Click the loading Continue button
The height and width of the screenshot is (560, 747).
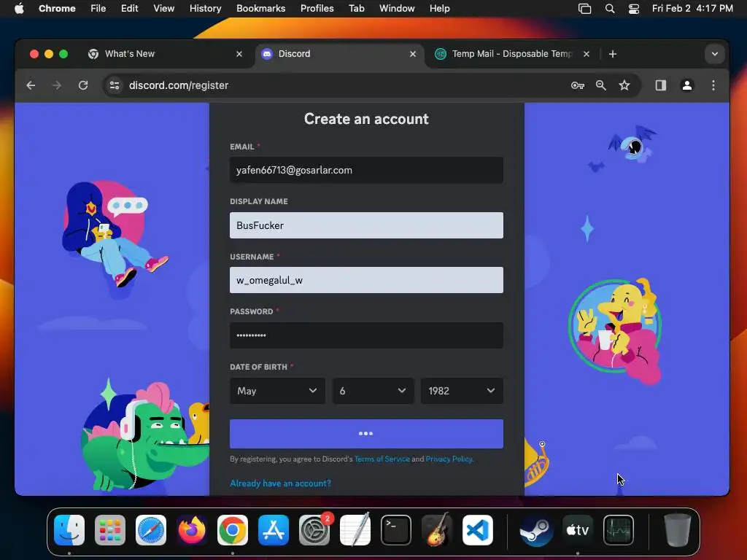point(366,434)
